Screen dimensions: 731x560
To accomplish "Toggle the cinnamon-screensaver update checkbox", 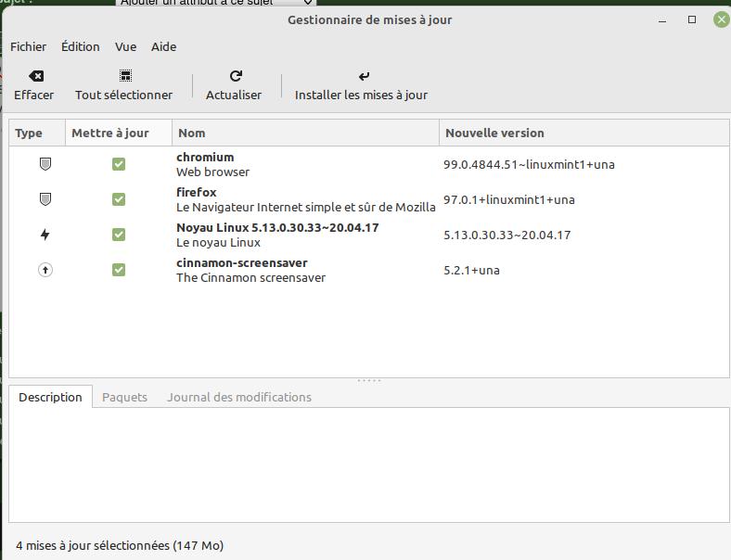I will pos(119,270).
